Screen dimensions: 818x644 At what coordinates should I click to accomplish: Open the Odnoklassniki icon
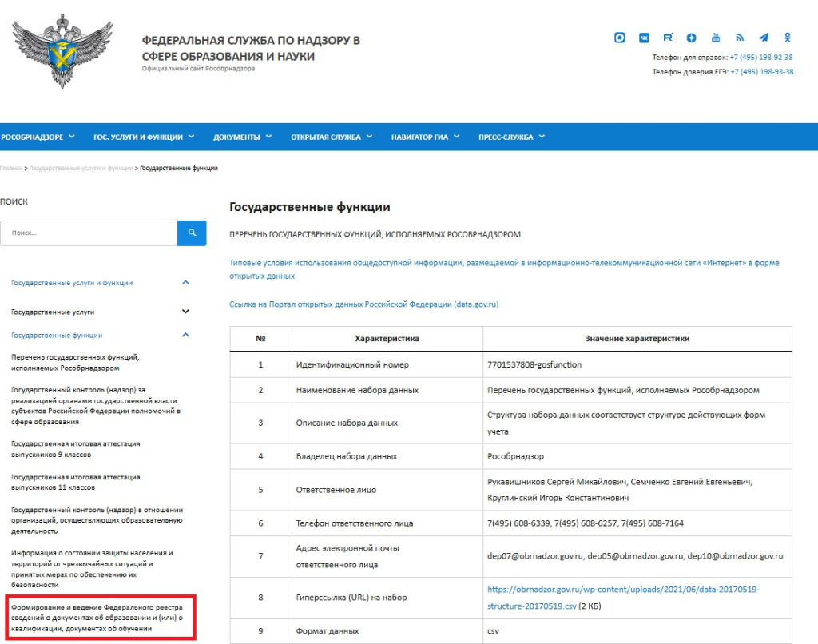(787, 38)
